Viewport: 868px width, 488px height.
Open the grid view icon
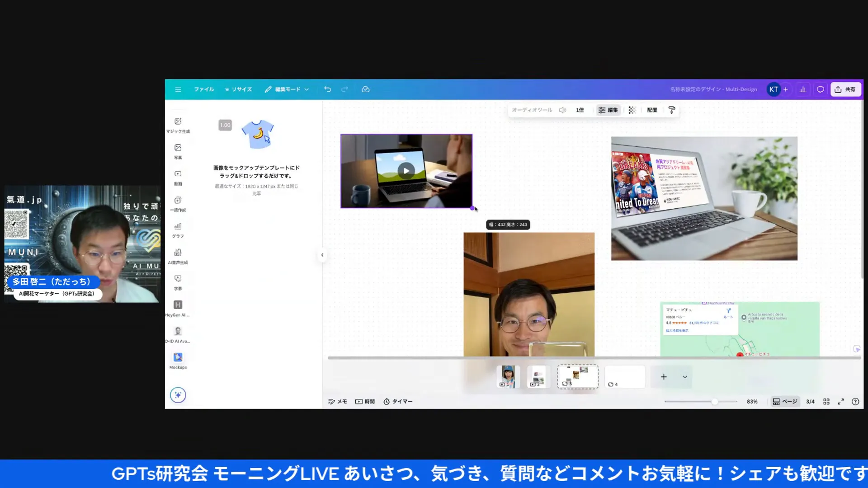[826, 401]
